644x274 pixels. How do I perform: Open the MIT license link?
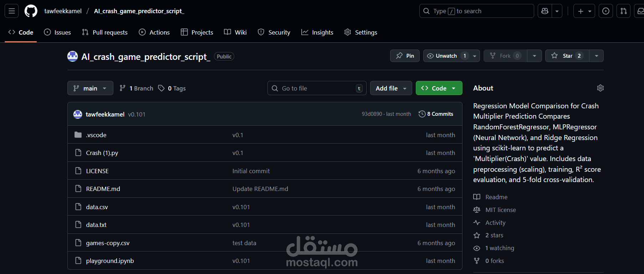tap(495, 210)
